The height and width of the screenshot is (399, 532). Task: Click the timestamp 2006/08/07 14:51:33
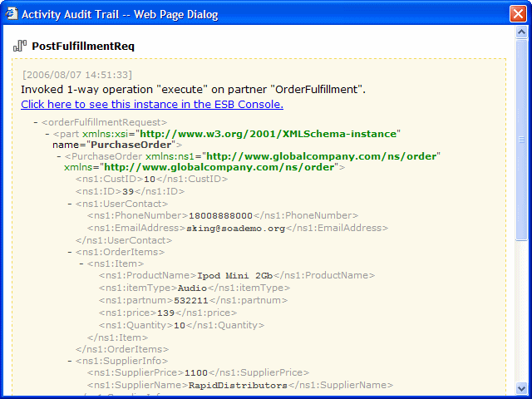[x=77, y=75]
